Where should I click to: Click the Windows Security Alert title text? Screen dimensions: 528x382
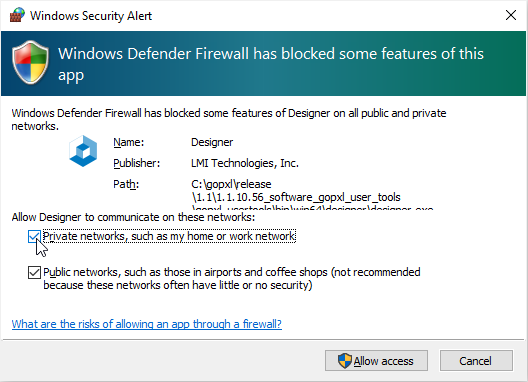pyautogui.click(x=91, y=16)
